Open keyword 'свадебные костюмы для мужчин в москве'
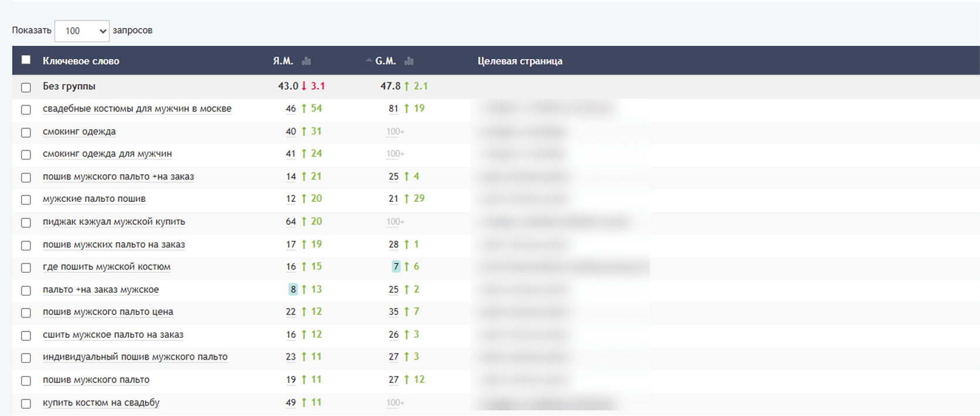Screen dimensions: 980x416 137,109
